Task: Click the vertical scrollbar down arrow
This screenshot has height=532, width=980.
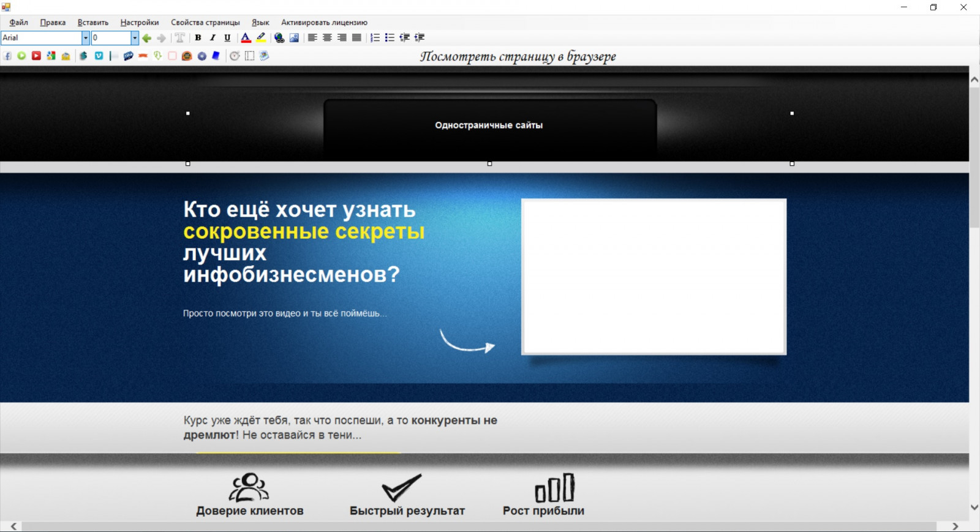Action: coord(974,508)
